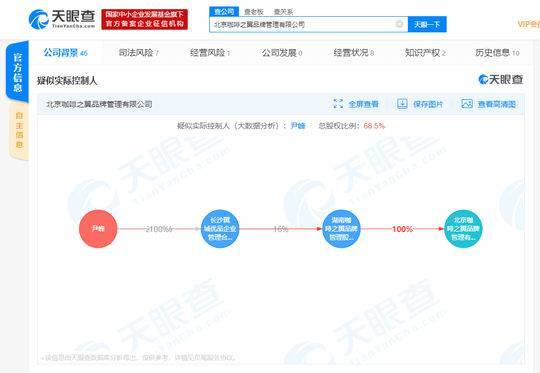Select the 长沙雅城优品企业管理 node
The height and width of the screenshot is (373, 540).
220,229
